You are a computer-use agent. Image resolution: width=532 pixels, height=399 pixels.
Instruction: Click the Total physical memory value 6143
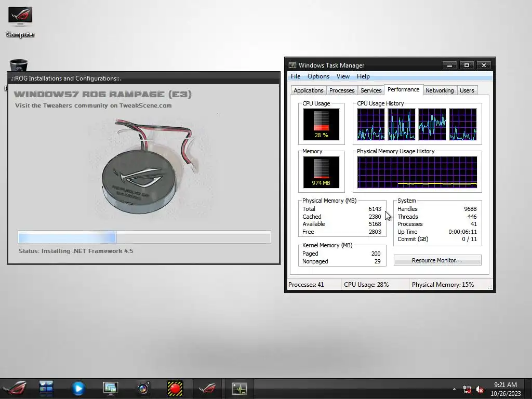coord(375,209)
